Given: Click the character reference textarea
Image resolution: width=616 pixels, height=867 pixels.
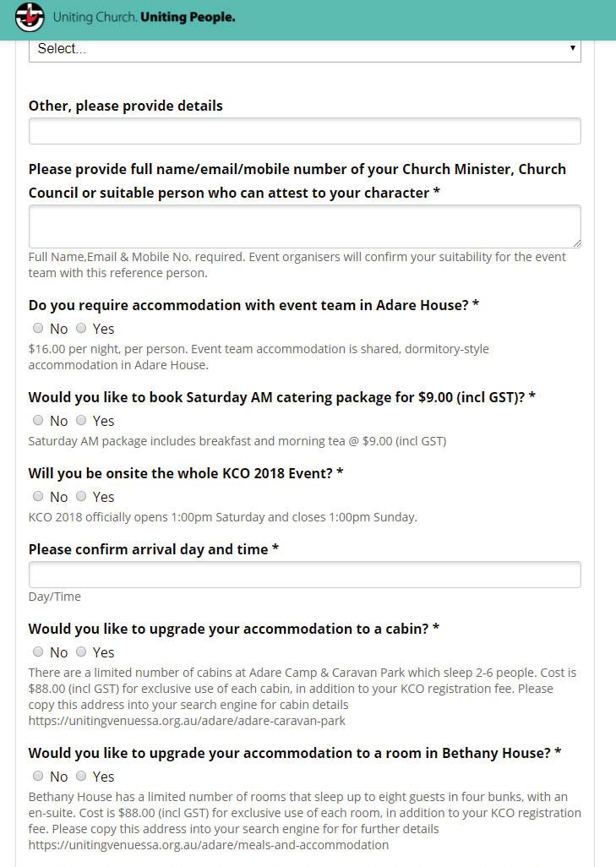Looking at the screenshot, I should click(x=304, y=226).
